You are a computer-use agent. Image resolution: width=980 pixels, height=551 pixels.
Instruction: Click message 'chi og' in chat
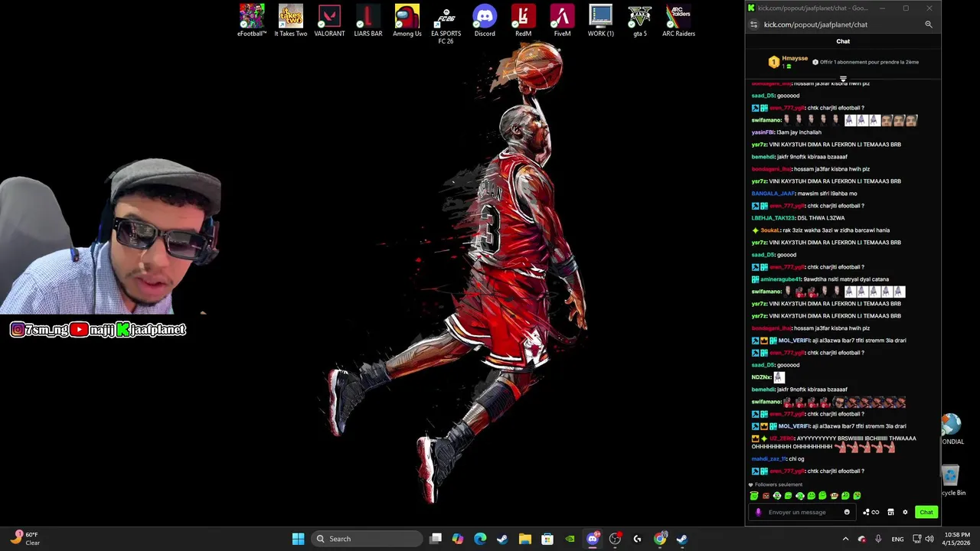pos(796,459)
